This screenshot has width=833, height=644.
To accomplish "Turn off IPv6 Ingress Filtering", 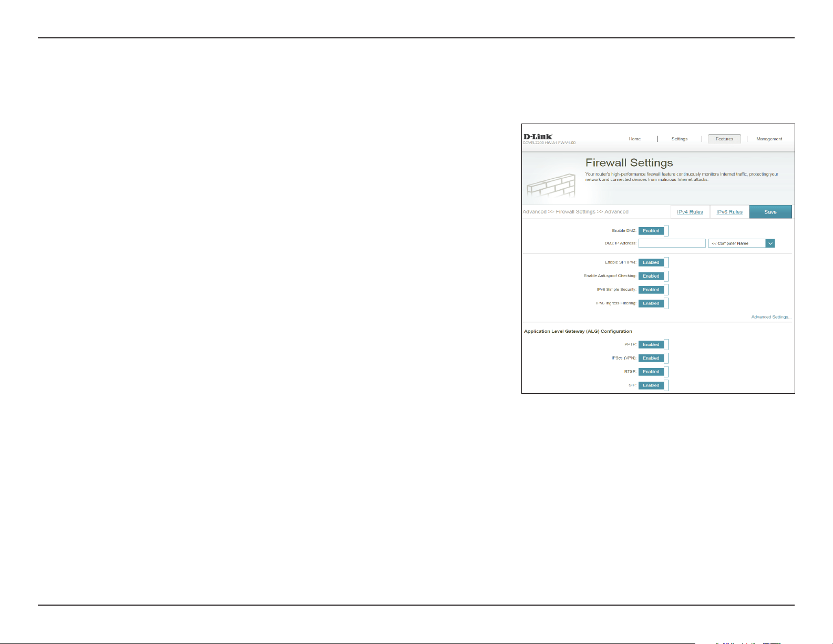I will [653, 303].
